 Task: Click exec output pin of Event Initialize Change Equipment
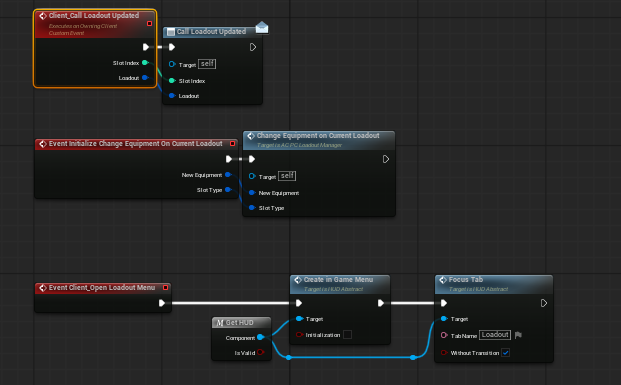pos(229,159)
